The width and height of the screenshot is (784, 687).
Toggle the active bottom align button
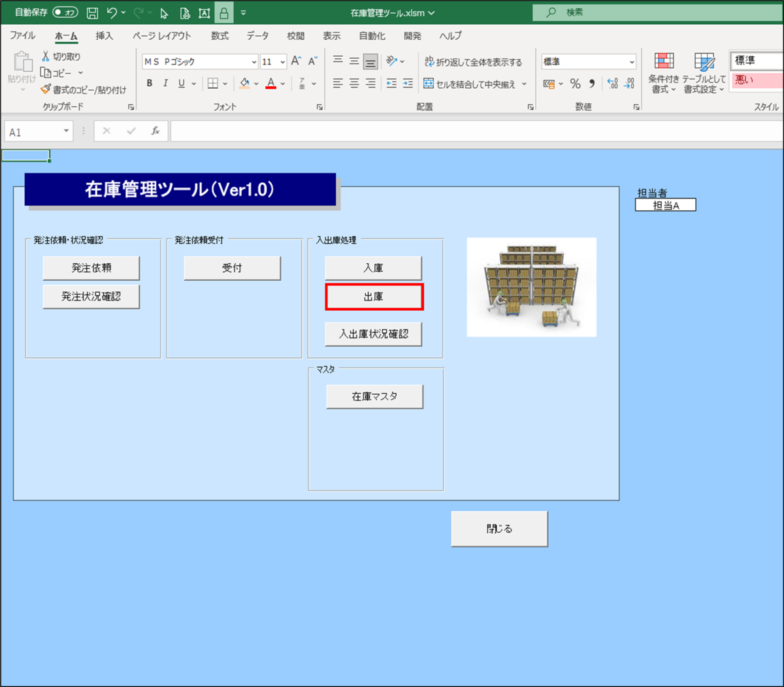370,61
